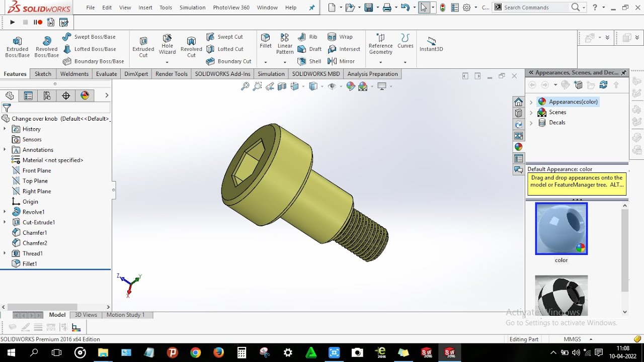Open the Hole Wizard tool
The height and width of the screenshot is (362, 644).
tap(167, 44)
